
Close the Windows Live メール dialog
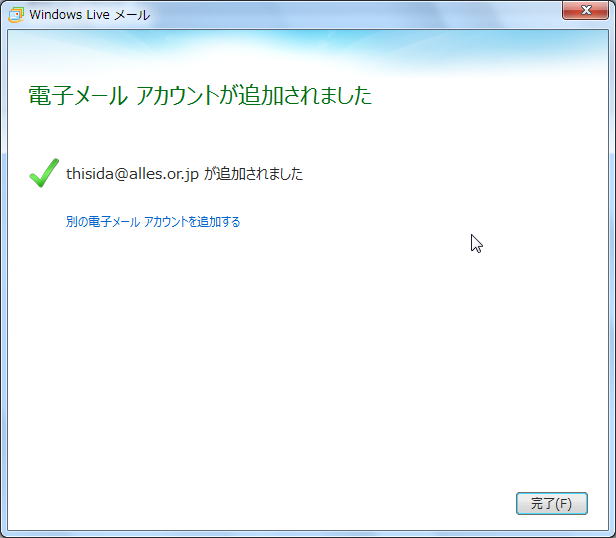[x=585, y=10]
